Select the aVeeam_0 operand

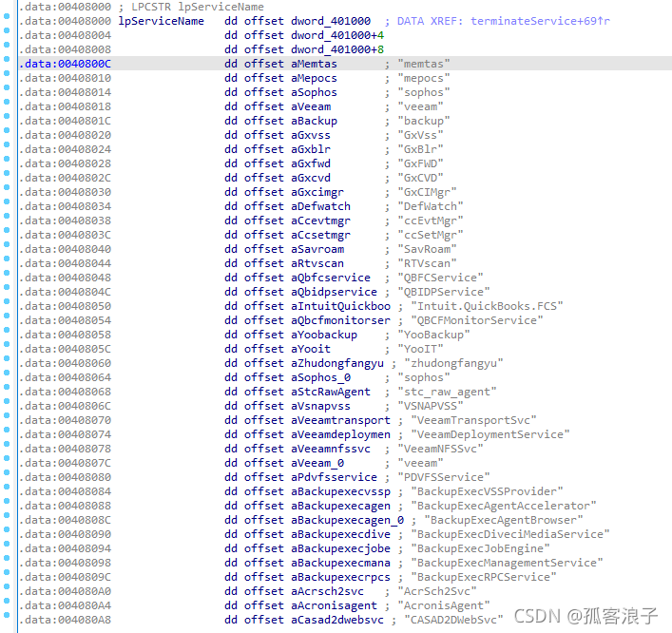[x=317, y=463]
